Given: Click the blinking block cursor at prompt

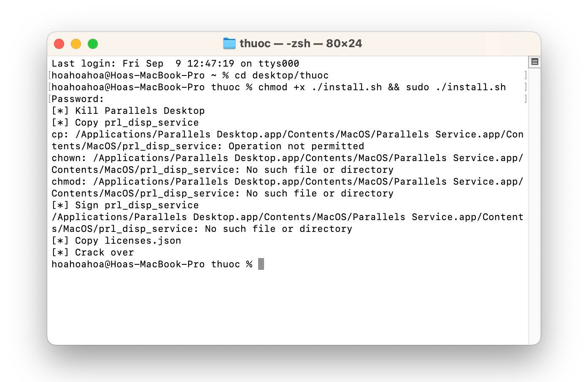Looking at the screenshot, I should click(261, 264).
